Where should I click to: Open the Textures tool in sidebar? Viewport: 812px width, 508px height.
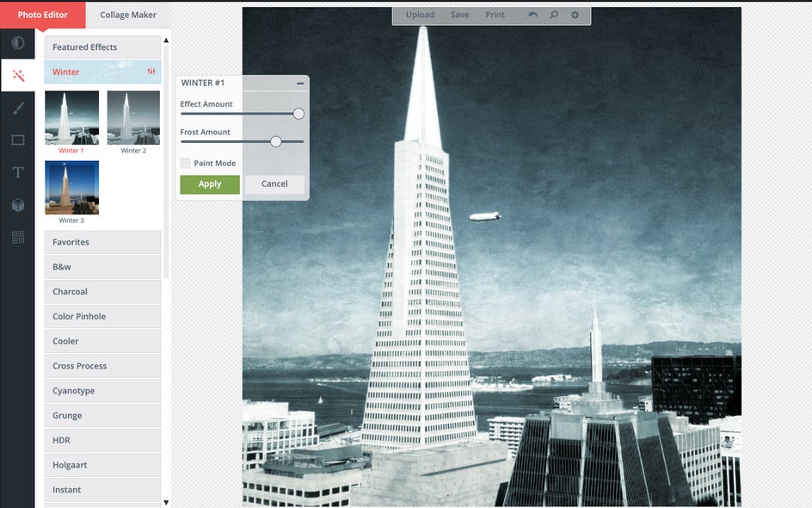coord(18,238)
